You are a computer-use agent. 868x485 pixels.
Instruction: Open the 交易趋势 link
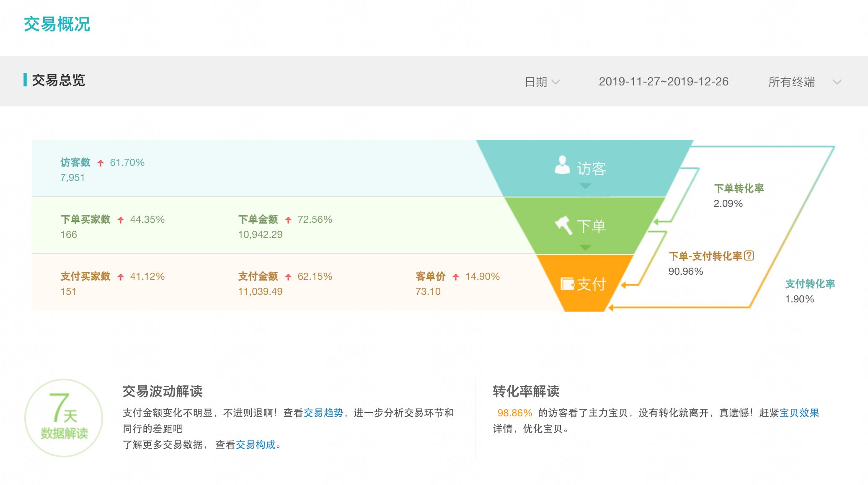(x=324, y=413)
